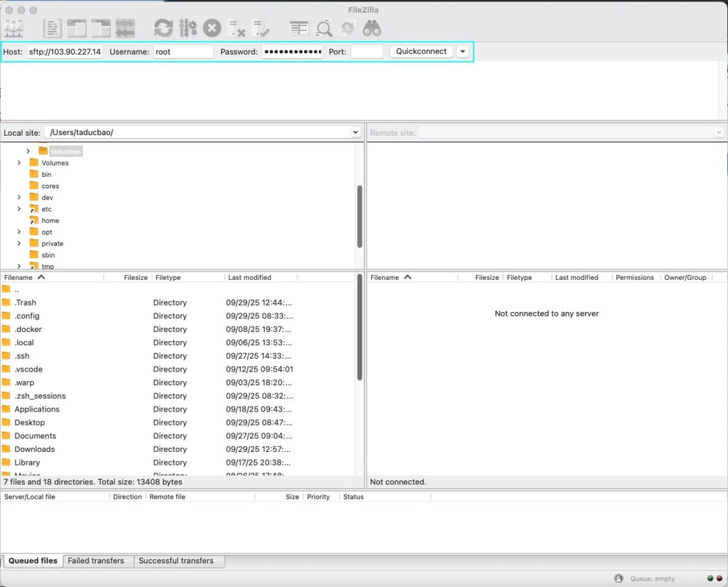Click the binoculars file search icon

click(372, 28)
